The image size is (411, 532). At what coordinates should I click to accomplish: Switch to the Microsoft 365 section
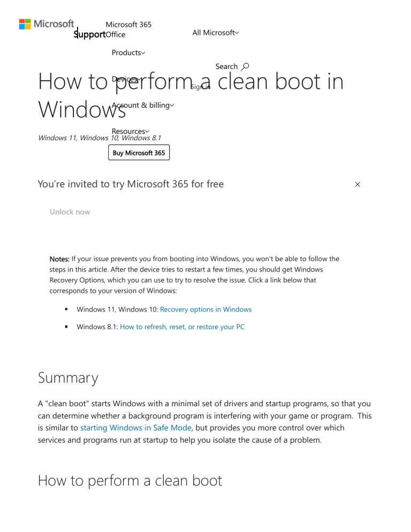(x=128, y=24)
